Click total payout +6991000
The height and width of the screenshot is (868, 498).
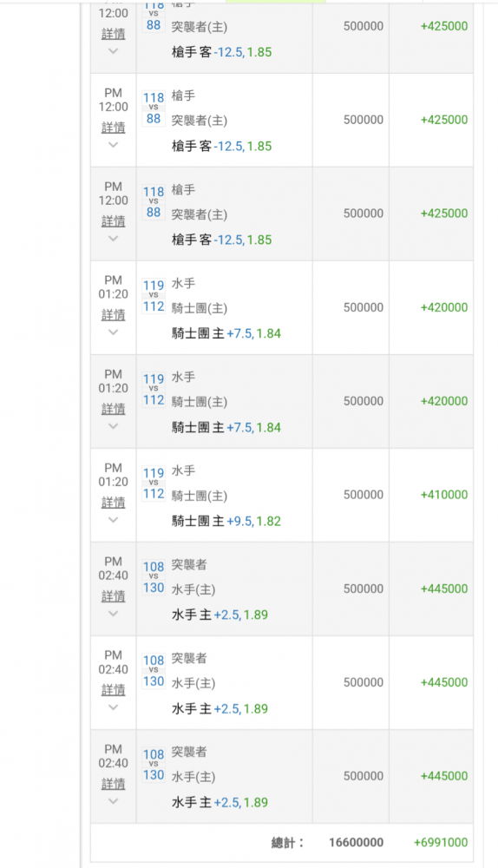(441, 842)
